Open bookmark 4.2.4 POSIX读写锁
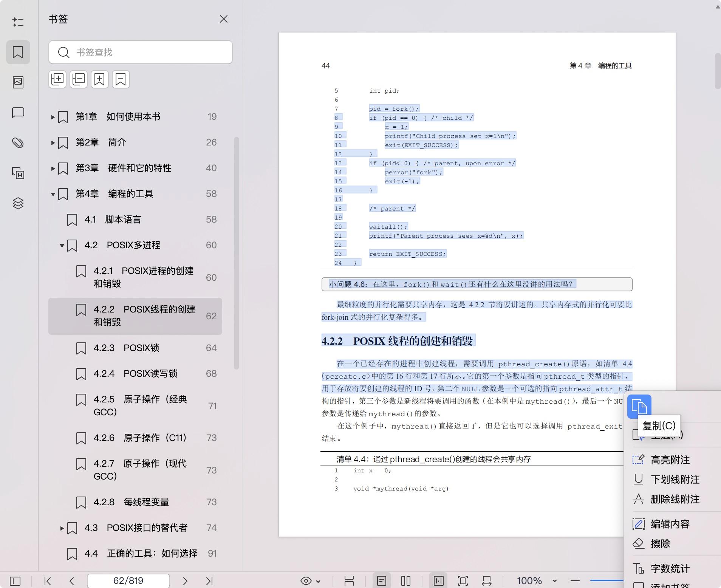 (x=135, y=374)
